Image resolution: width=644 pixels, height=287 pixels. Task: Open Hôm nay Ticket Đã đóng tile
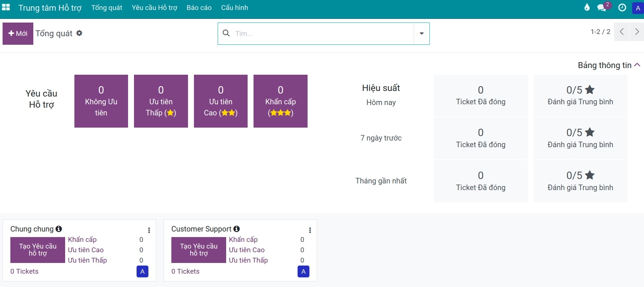[x=481, y=95]
